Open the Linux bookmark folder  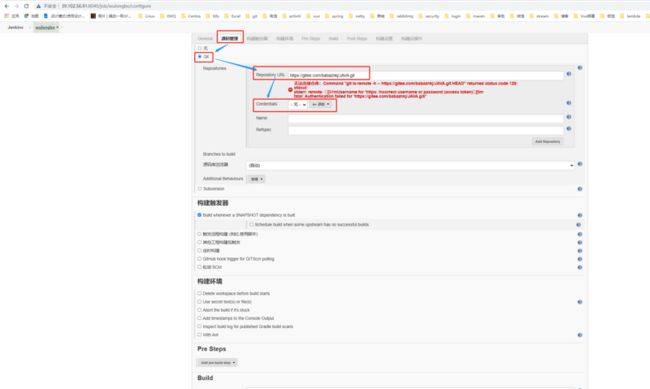146,16
